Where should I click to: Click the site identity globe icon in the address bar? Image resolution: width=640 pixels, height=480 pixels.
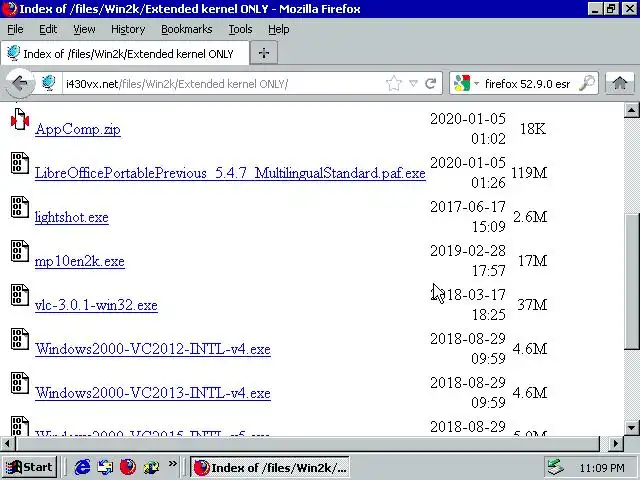pos(49,83)
